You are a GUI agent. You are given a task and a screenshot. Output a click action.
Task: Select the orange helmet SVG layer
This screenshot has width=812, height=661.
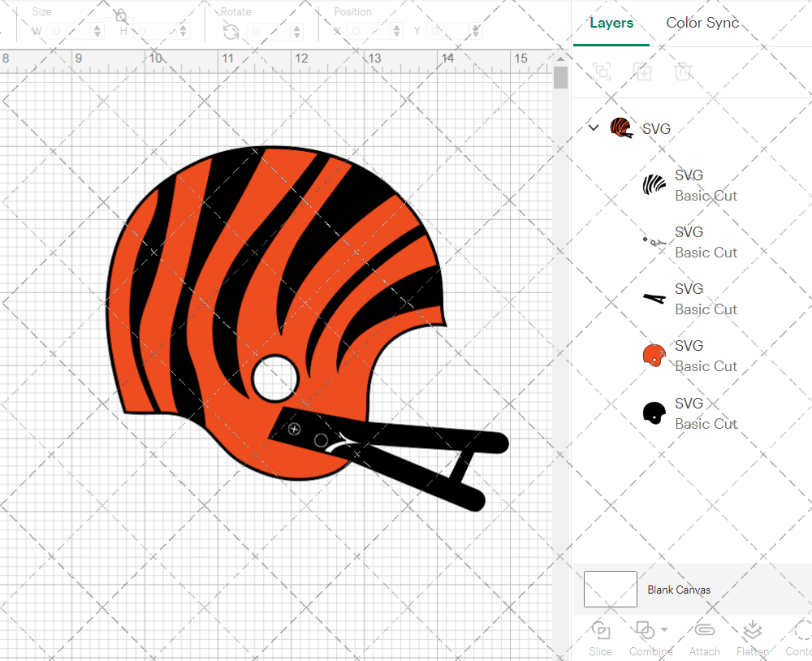(690, 356)
